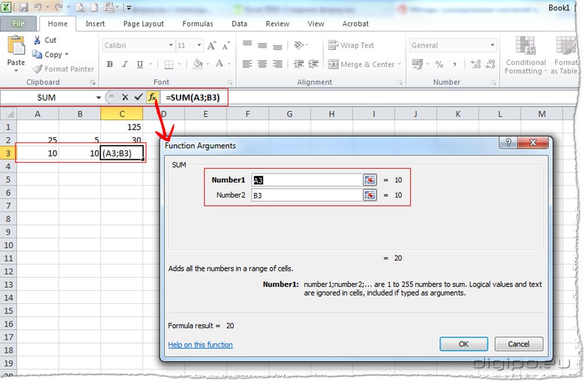Viewport: 588px width, 386px height.
Task: Click the Save icon in Quick Access Toolbar
Action: coord(24,8)
